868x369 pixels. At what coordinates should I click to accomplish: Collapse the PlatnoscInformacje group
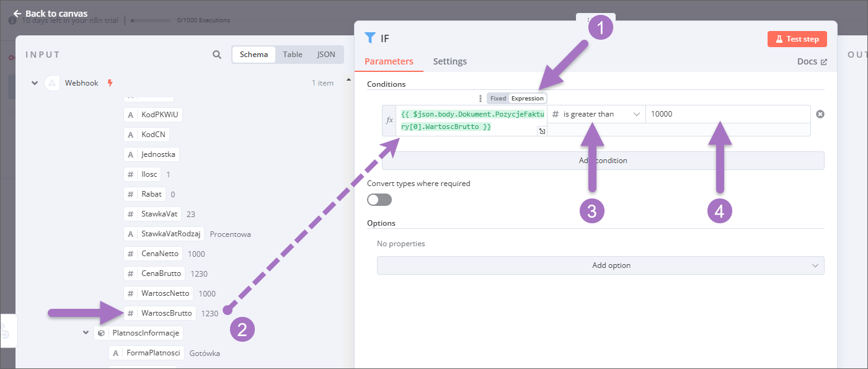pyautogui.click(x=86, y=333)
